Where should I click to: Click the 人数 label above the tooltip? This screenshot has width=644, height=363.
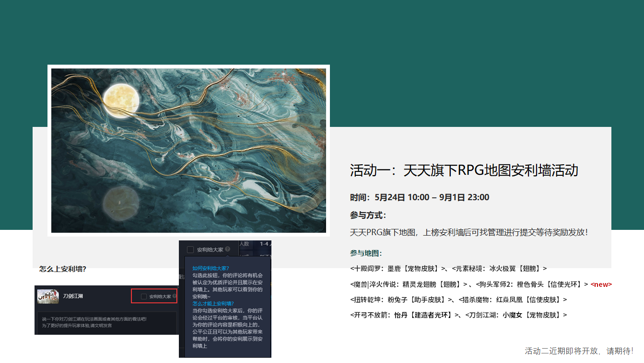pos(245,244)
